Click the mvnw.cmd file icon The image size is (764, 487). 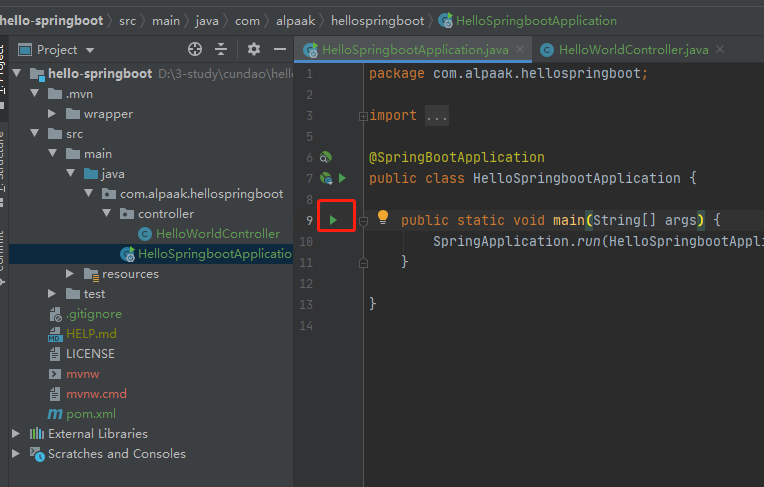(55, 394)
